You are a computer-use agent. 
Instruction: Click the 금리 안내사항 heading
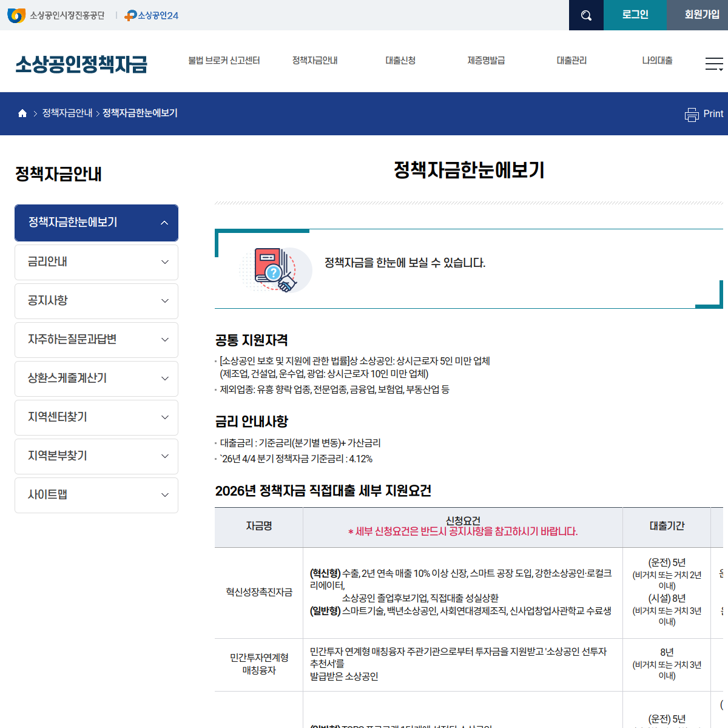pos(251,422)
